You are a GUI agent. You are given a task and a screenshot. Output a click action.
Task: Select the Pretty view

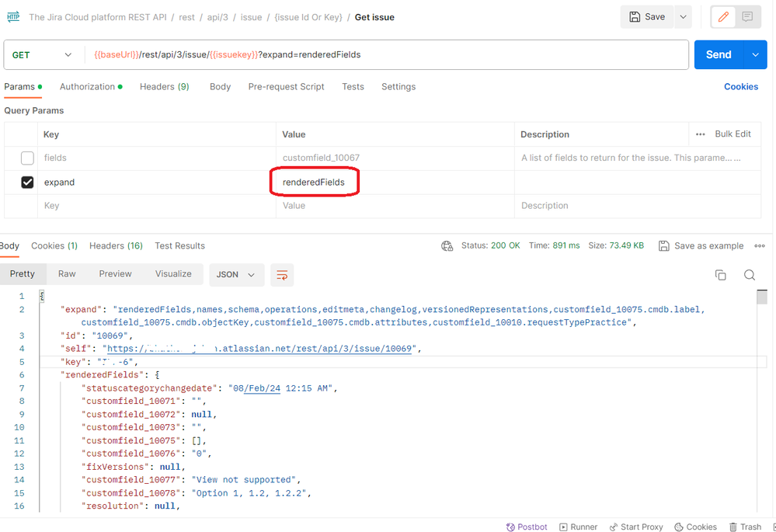tap(23, 274)
